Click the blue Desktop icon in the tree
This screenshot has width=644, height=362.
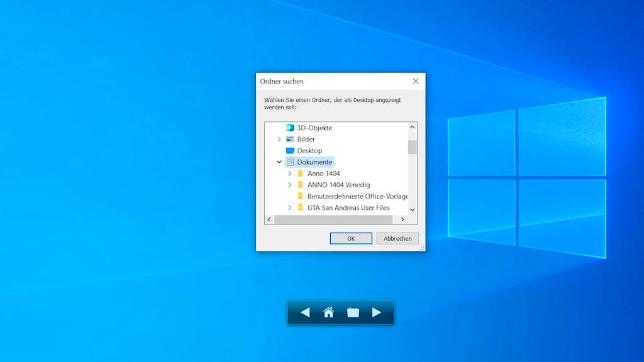click(x=291, y=151)
